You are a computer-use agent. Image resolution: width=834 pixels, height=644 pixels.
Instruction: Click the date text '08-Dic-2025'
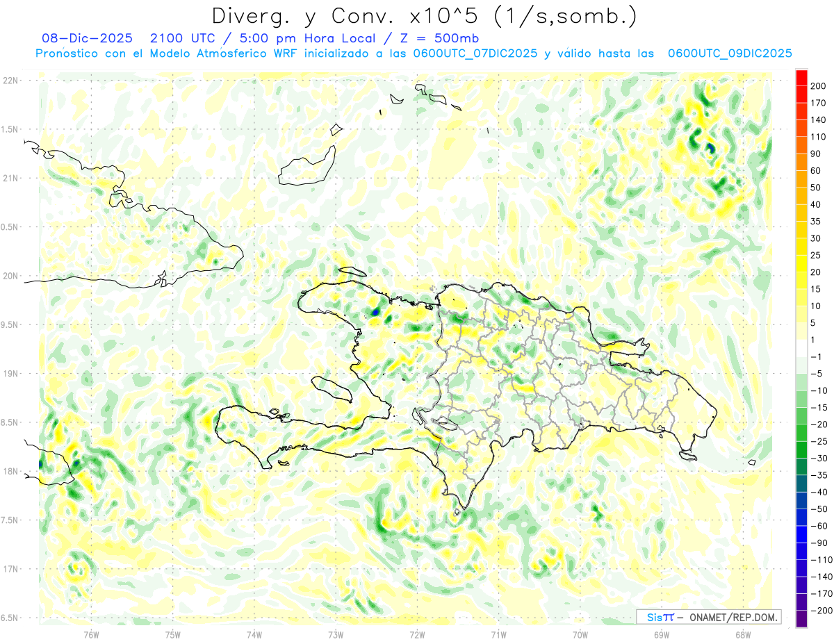[87, 38]
